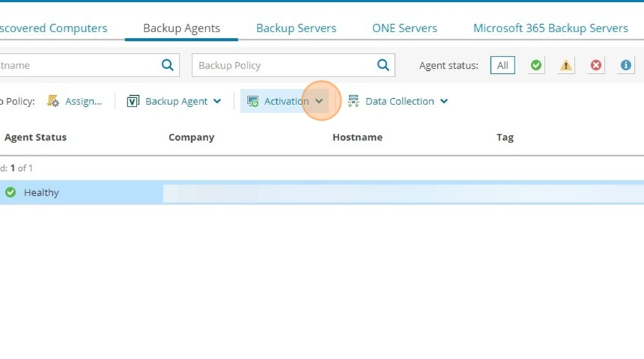Click the Backup Policy search magnifier icon
The height and width of the screenshot is (359, 644).
pos(383,65)
